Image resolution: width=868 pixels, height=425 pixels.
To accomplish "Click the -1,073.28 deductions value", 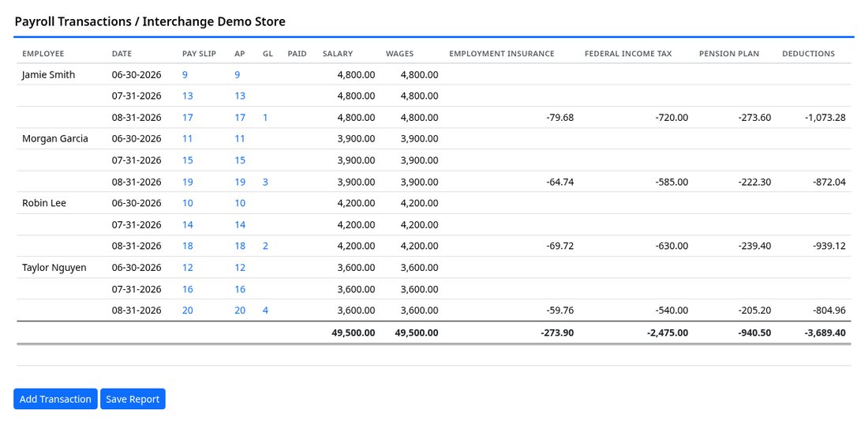I will click(x=825, y=118).
